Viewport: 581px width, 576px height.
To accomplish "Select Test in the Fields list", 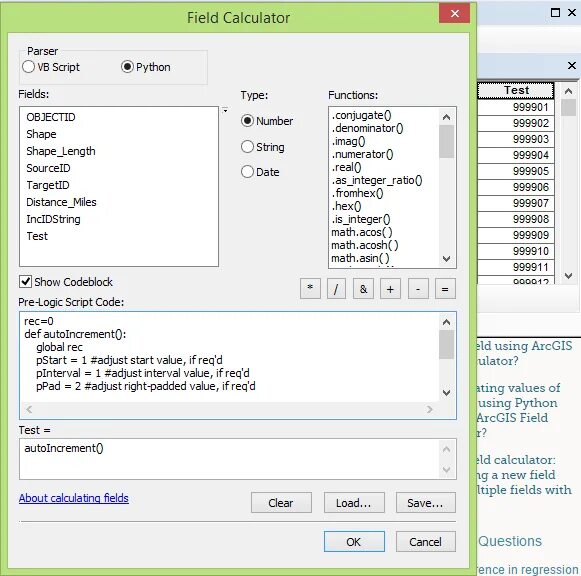I will 37,236.
